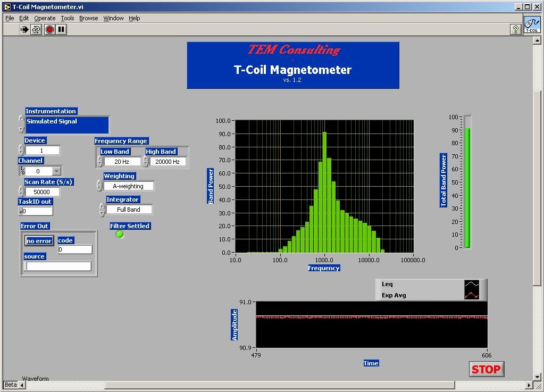Screen dimensions: 544x392
Task: Maximize the T-Coil Magnetometer window
Action: coord(528,6)
